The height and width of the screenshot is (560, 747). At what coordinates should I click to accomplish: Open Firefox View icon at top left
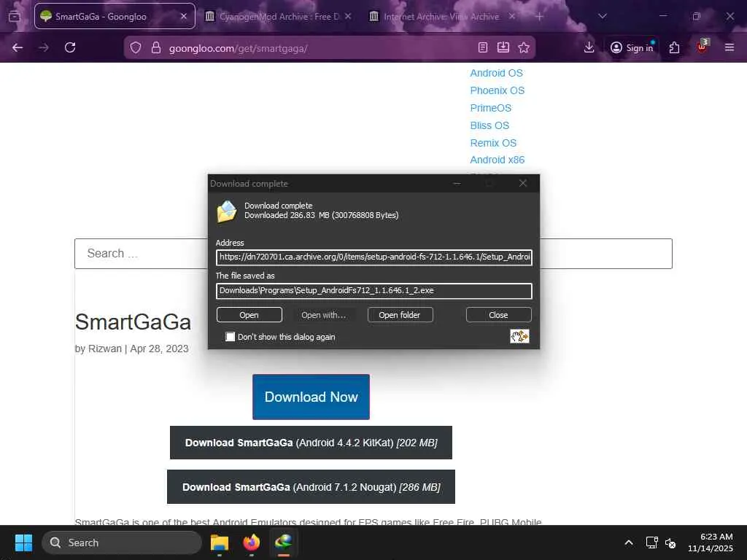(15, 16)
